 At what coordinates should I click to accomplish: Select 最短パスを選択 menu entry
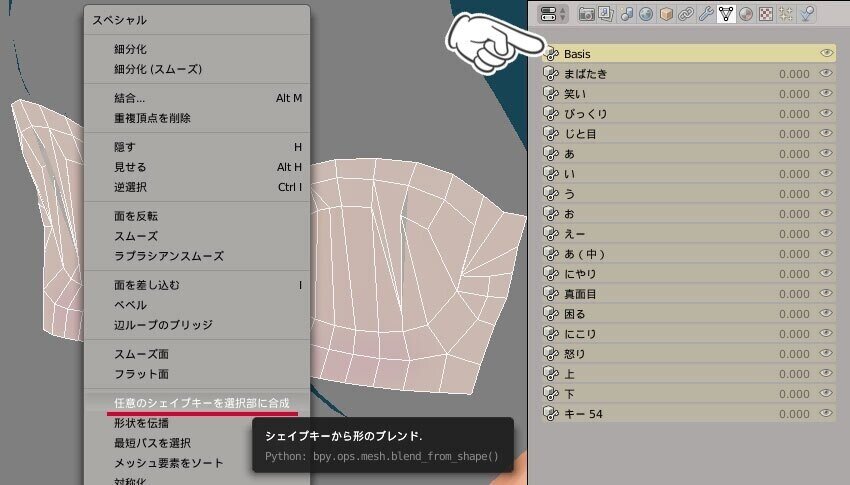tap(152, 443)
